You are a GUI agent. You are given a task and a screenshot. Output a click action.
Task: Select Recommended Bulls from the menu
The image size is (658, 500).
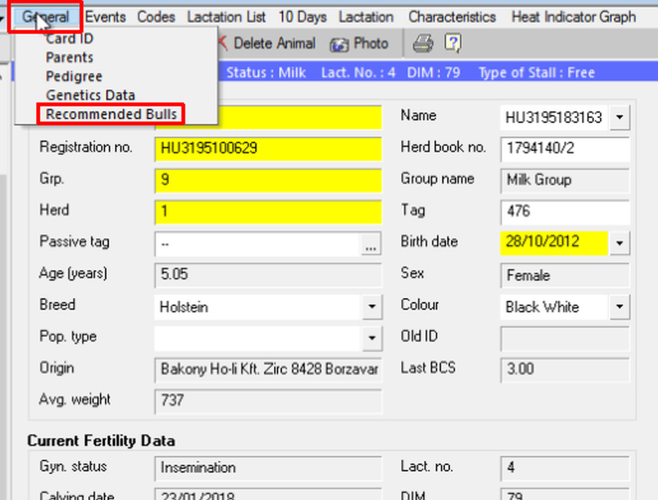[111, 114]
